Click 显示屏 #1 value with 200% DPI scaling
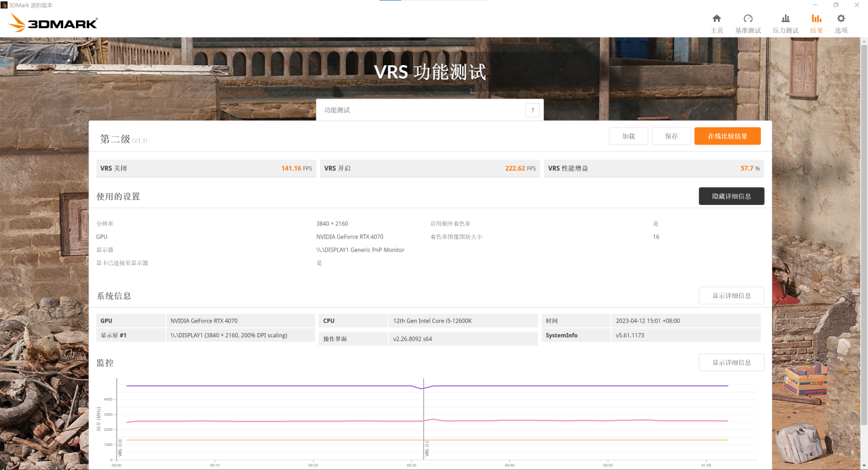The image size is (868, 470). pyautogui.click(x=229, y=335)
